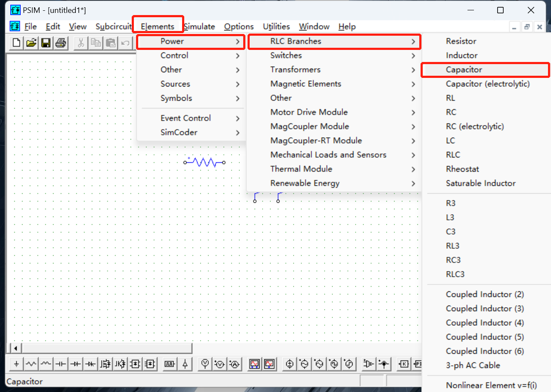Click the Copy toolbar icon
The width and height of the screenshot is (551, 392).
click(96, 43)
